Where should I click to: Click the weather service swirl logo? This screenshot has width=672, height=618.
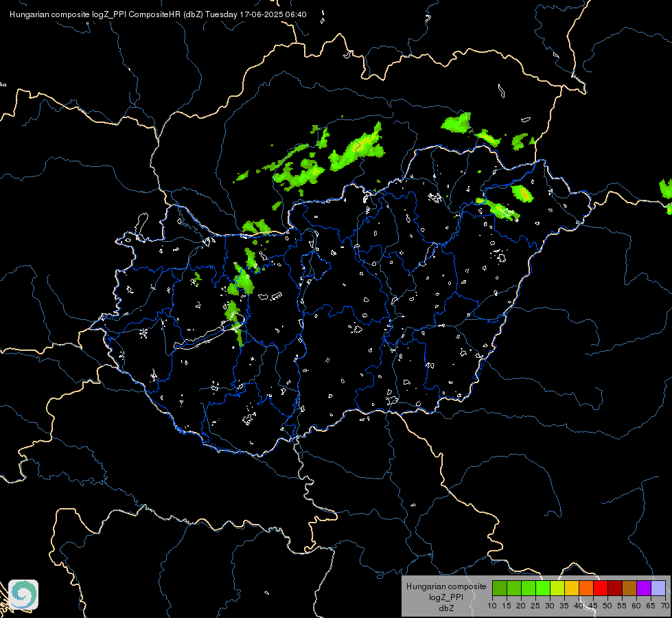click(x=23, y=595)
